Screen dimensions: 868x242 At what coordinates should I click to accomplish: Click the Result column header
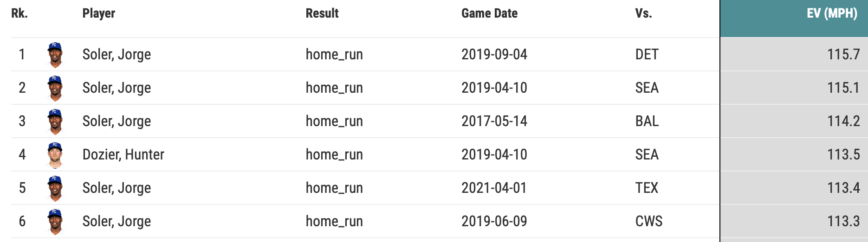pyautogui.click(x=322, y=13)
